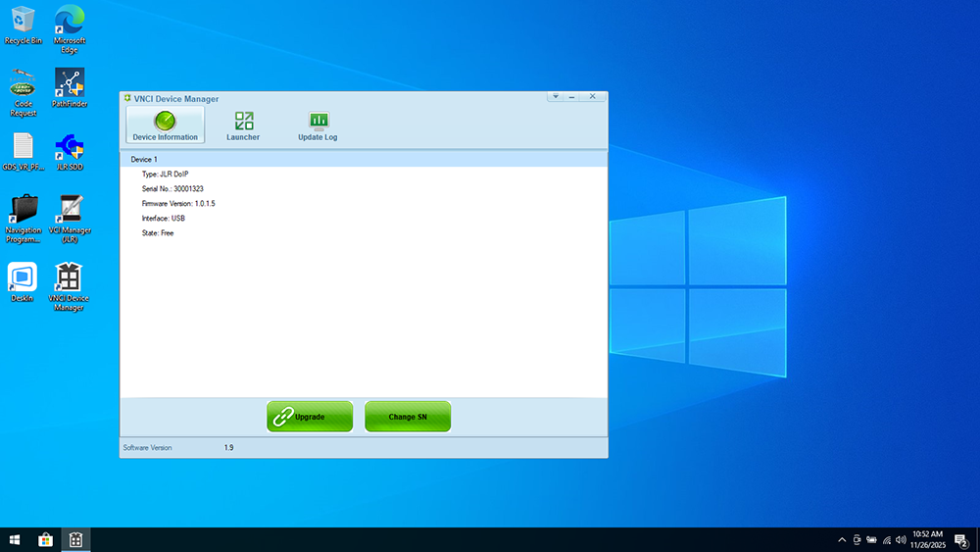
Task: Select the DeskIn desktop icon
Action: tap(23, 281)
